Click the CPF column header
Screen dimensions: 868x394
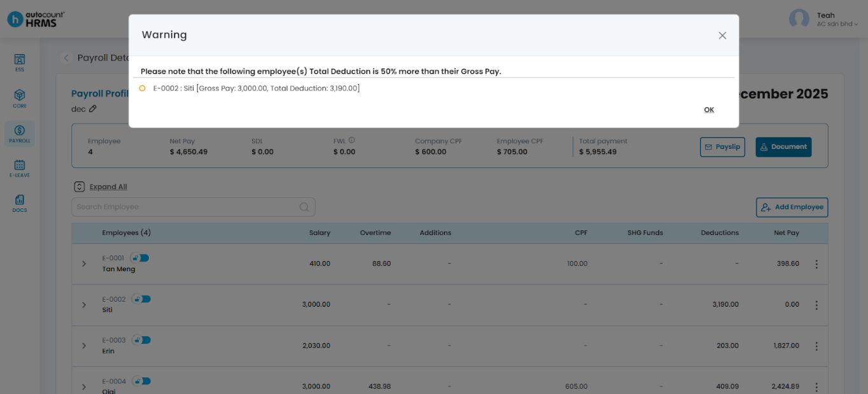click(x=581, y=233)
